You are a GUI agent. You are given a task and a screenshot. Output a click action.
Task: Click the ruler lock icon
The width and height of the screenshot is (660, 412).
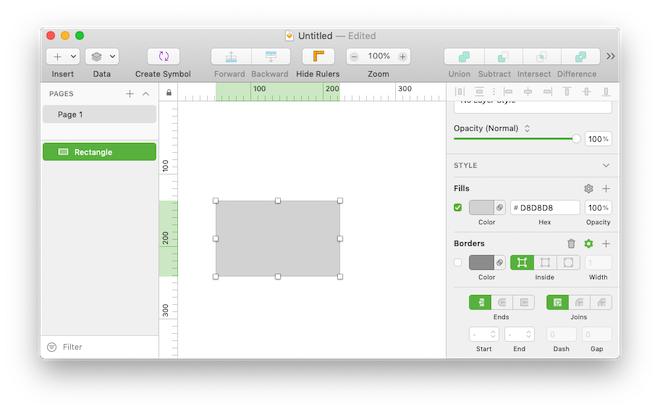point(168,92)
